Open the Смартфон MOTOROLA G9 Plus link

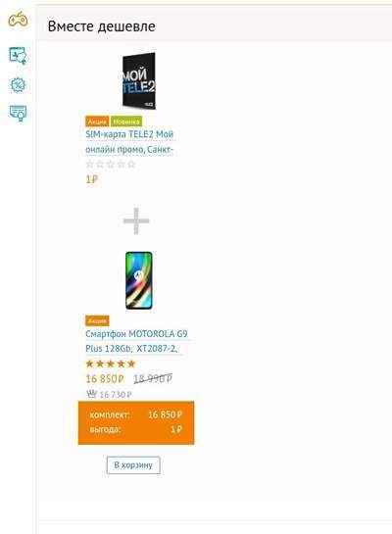(136, 341)
